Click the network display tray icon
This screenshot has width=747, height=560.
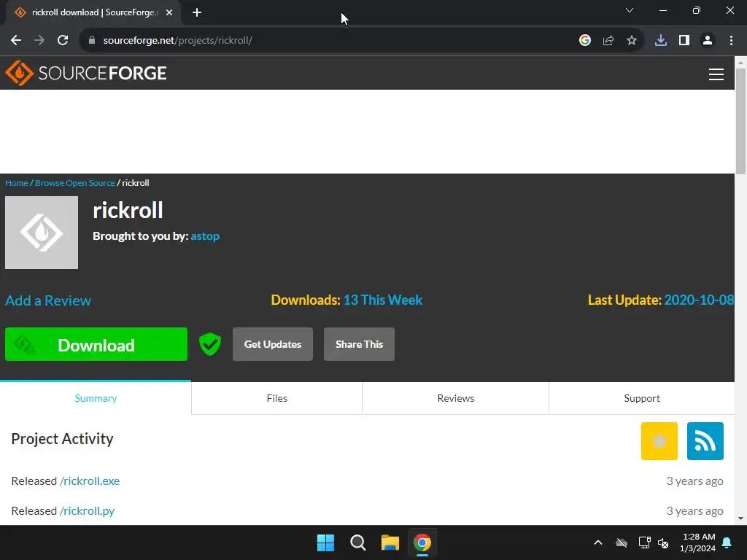click(645, 542)
